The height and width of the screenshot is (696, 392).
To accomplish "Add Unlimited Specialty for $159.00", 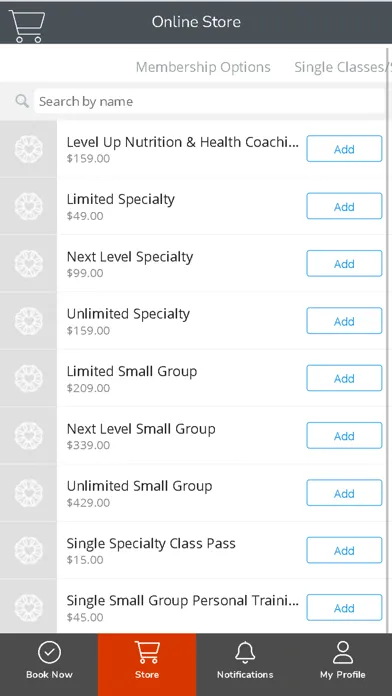I will click(344, 320).
